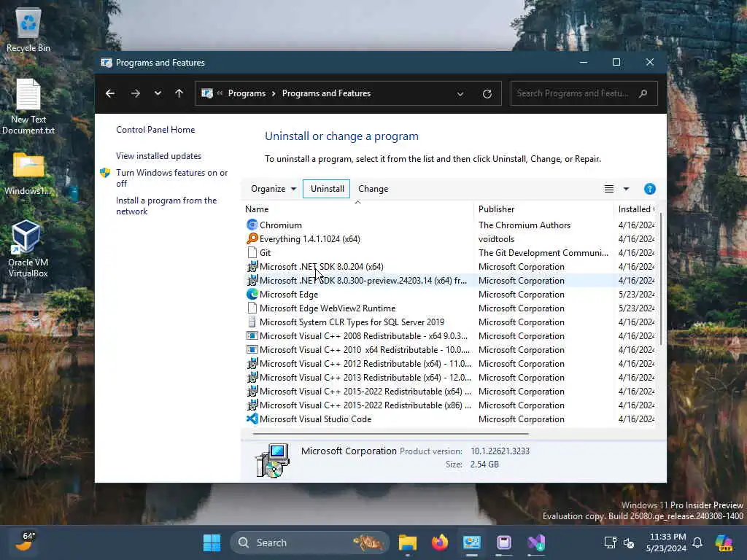Open Install a program from the network
This screenshot has width=747, height=560.
point(166,206)
